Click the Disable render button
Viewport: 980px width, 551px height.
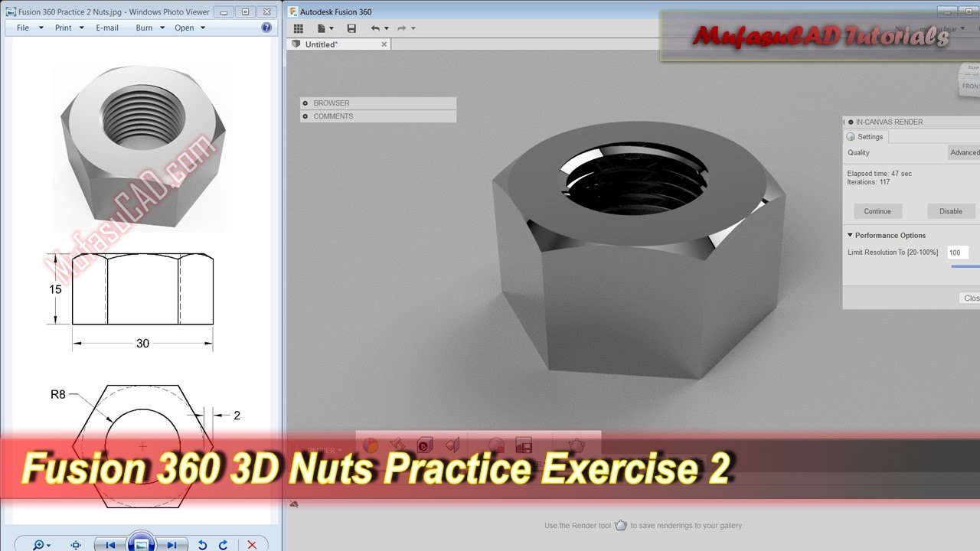click(x=950, y=211)
